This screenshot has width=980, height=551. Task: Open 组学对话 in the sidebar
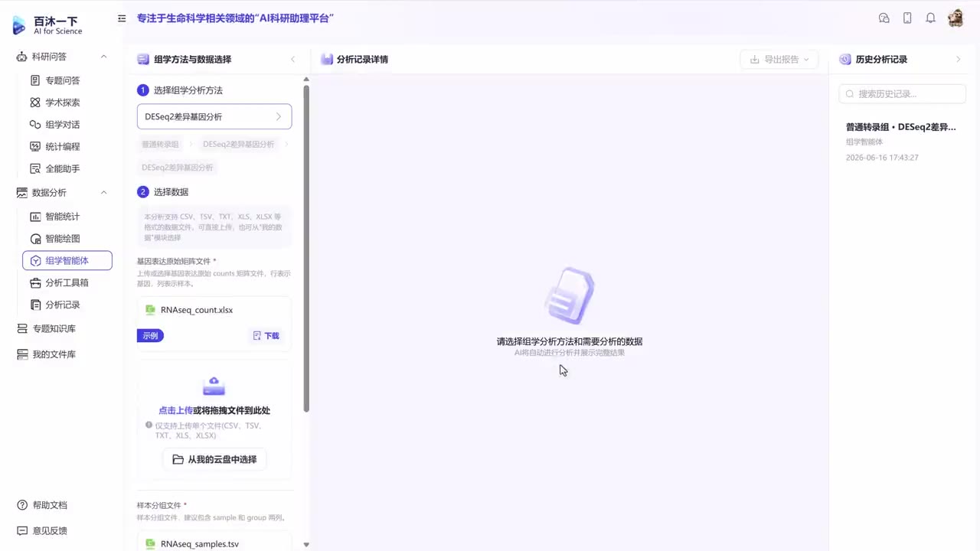(63, 125)
